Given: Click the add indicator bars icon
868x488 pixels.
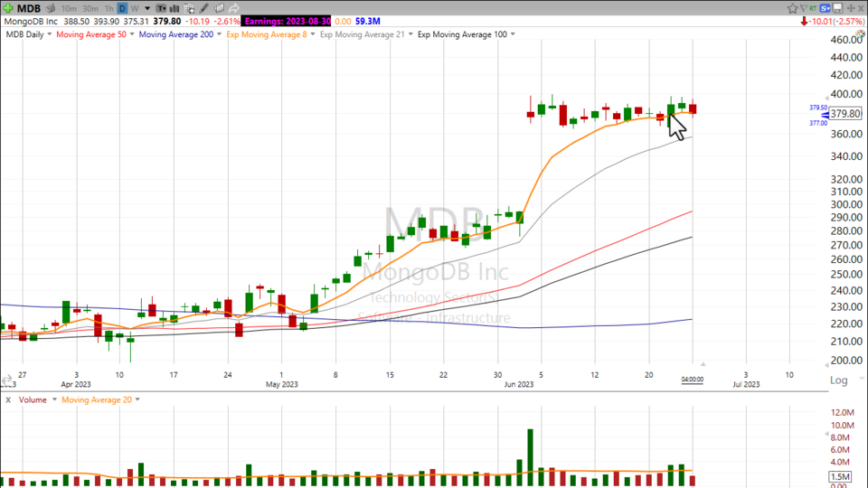Looking at the screenshot, I should click(175, 8).
